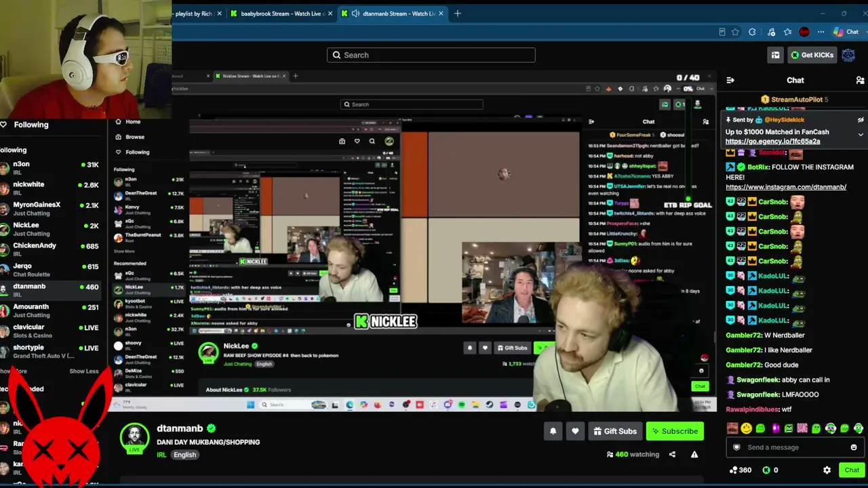Open n3on channel in Following sidebar

pos(51,168)
